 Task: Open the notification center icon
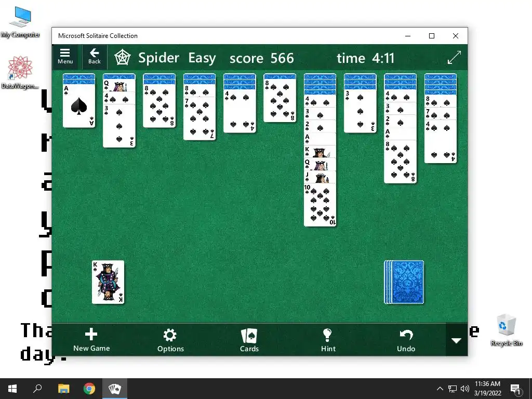pyautogui.click(x=515, y=389)
